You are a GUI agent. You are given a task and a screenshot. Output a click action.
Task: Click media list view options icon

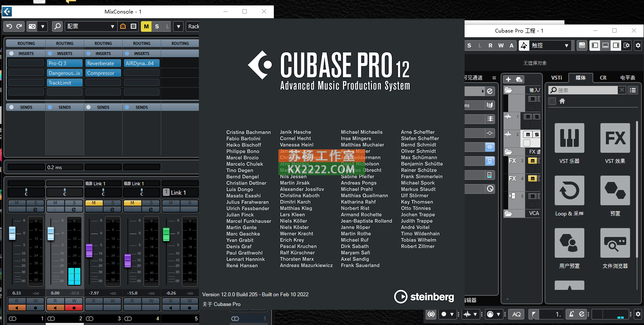633,90
